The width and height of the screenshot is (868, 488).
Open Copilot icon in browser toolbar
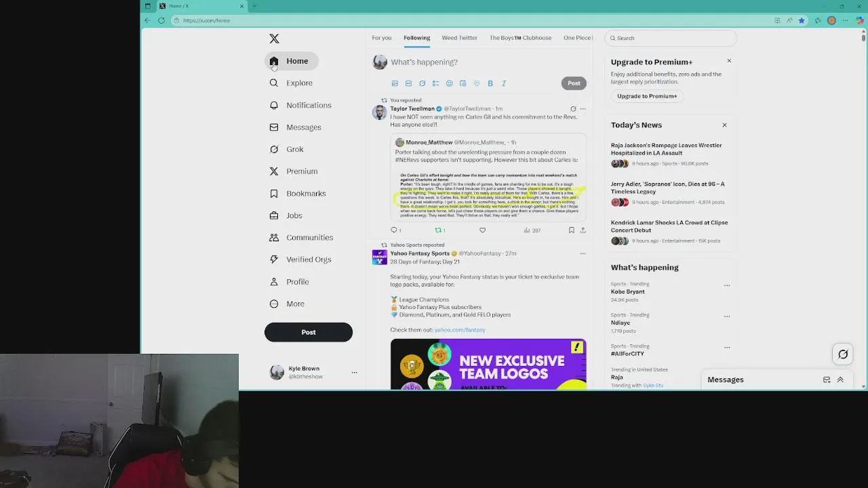point(859,20)
